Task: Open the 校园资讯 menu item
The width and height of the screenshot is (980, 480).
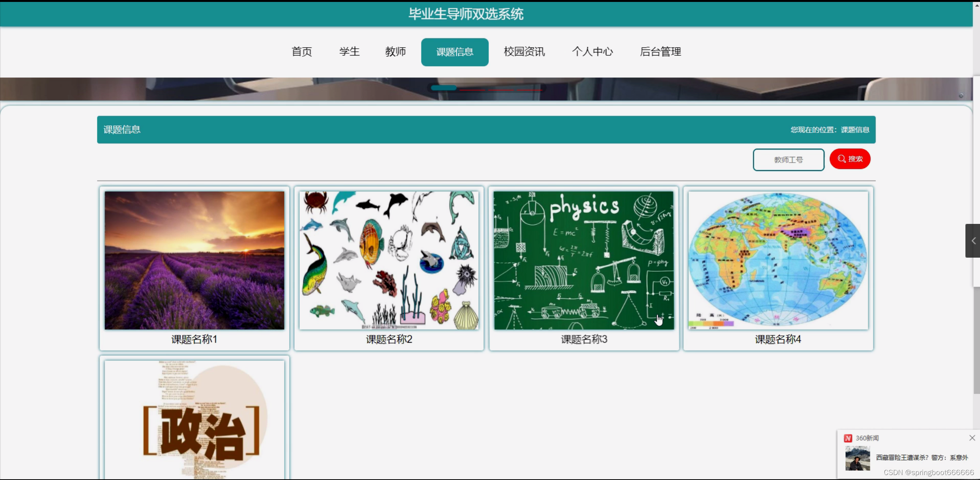Action: click(524, 52)
